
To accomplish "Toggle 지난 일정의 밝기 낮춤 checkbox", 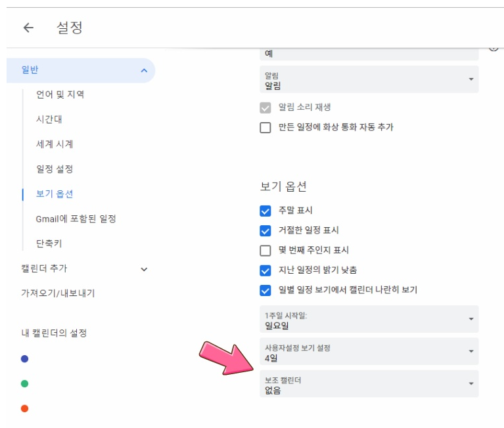I will click(265, 270).
